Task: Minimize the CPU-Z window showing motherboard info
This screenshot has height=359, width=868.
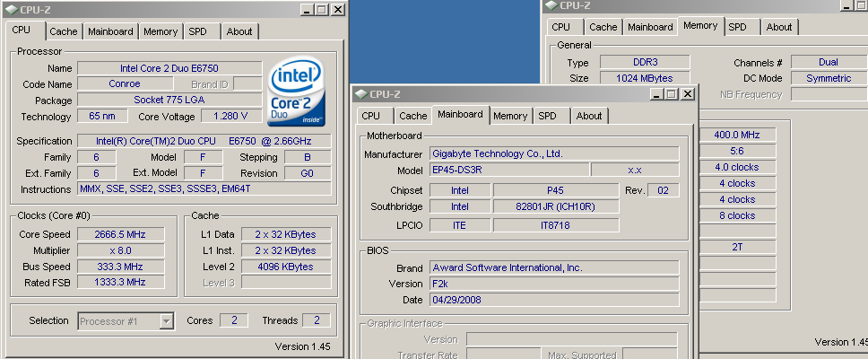Action: click(x=656, y=93)
